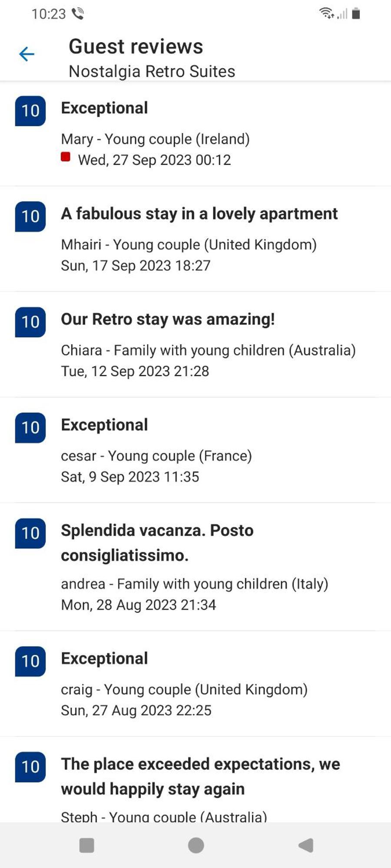
Task: Tap the score badge beside Mhairi's review
Action: 30,216
